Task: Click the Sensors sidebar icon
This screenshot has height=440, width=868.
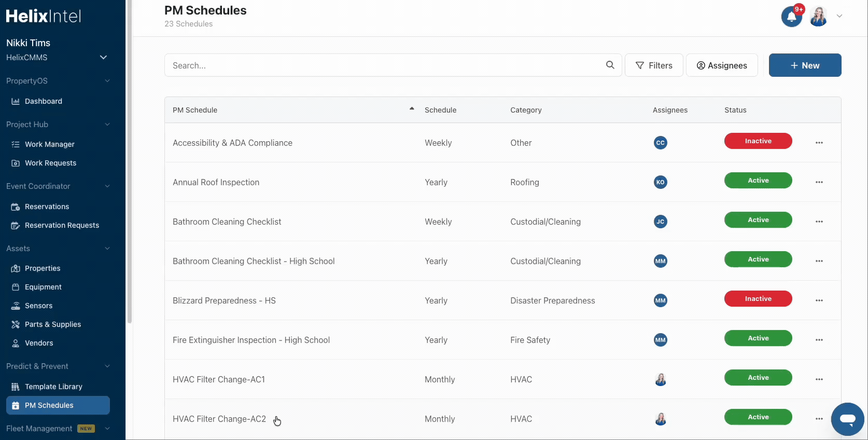Action: click(16, 306)
